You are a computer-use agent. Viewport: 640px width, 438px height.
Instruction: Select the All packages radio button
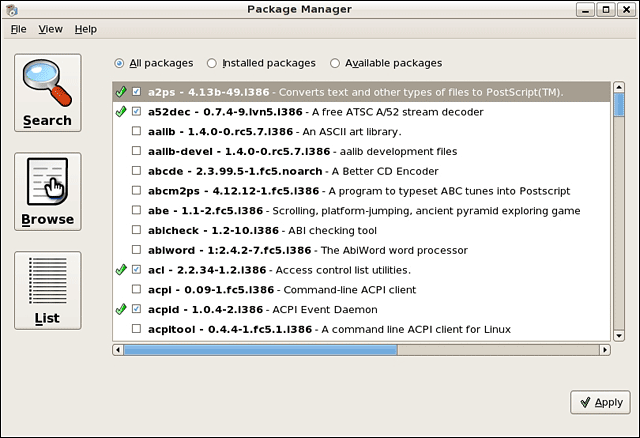point(119,63)
